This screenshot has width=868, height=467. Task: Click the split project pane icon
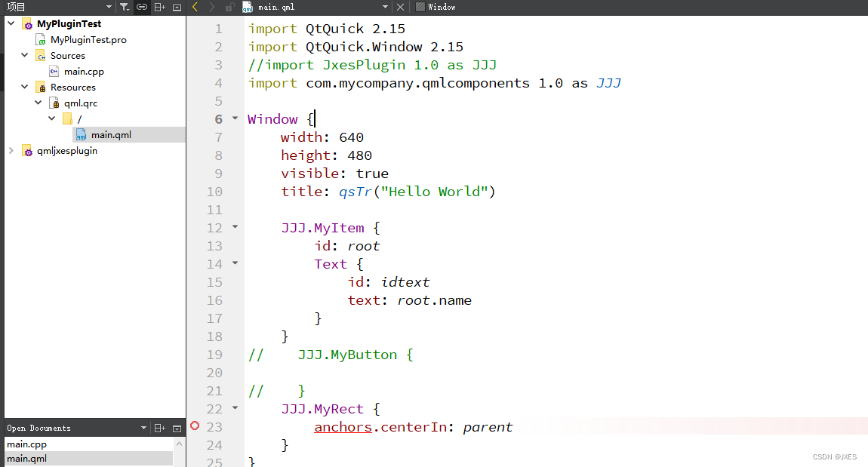pyautogui.click(x=160, y=8)
